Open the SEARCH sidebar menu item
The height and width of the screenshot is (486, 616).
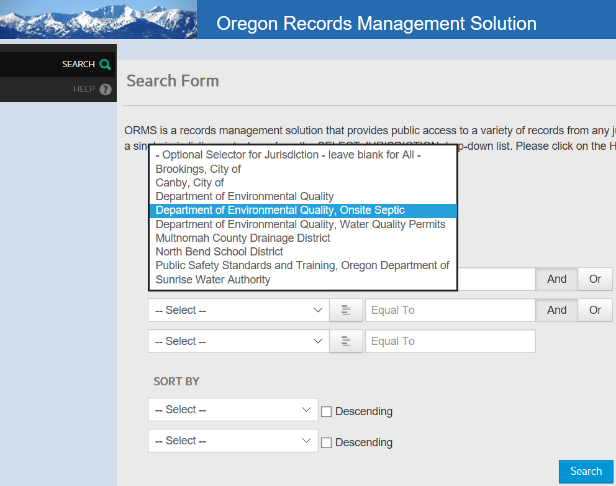(58, 64)
